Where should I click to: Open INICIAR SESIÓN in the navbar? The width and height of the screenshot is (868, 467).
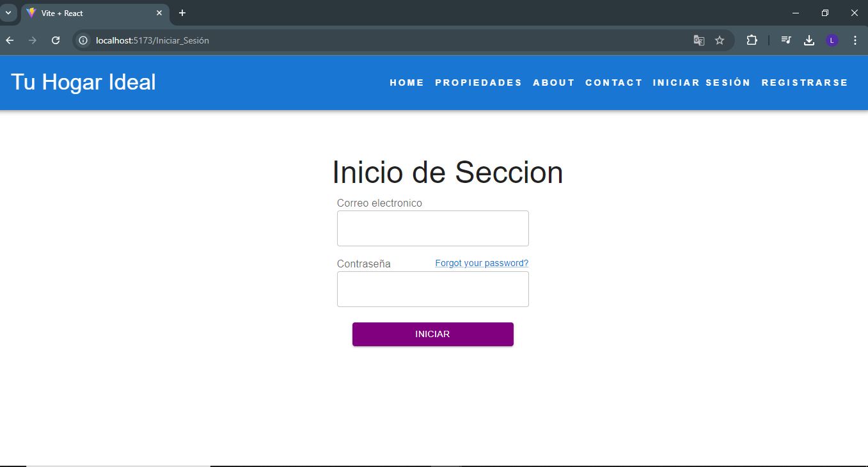[702, 83]
